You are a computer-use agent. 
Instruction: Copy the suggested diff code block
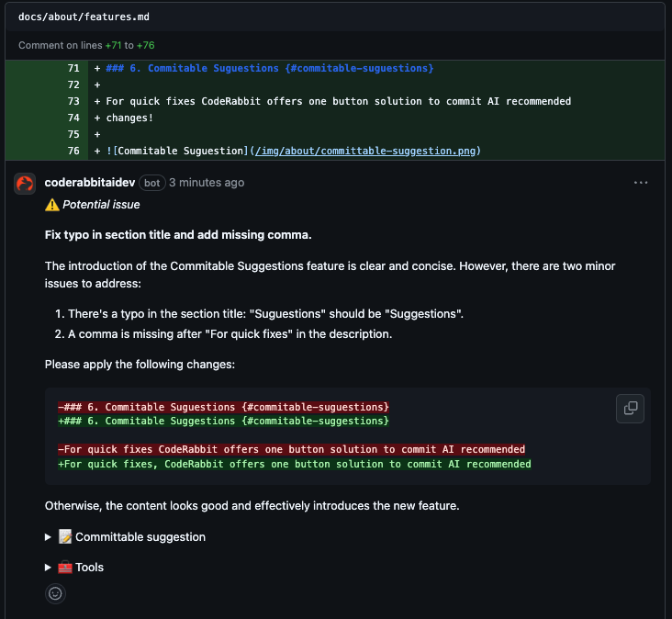click(x=630, y=408)
